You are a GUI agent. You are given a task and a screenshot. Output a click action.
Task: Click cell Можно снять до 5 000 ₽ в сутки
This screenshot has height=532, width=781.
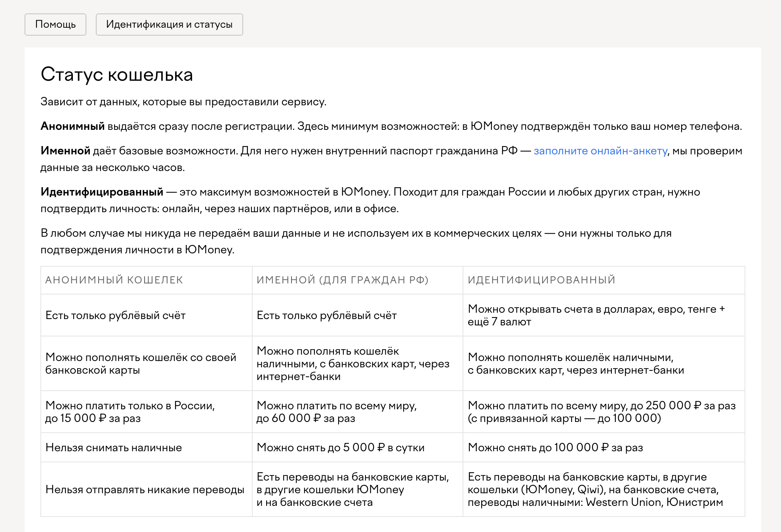[x=358, y=448]
